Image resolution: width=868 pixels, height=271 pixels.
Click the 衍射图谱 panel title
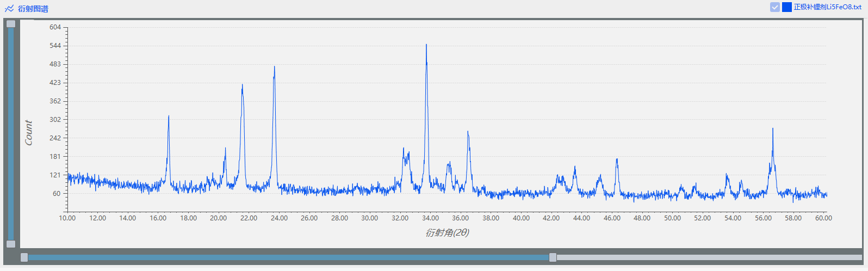tap(33, 9)
